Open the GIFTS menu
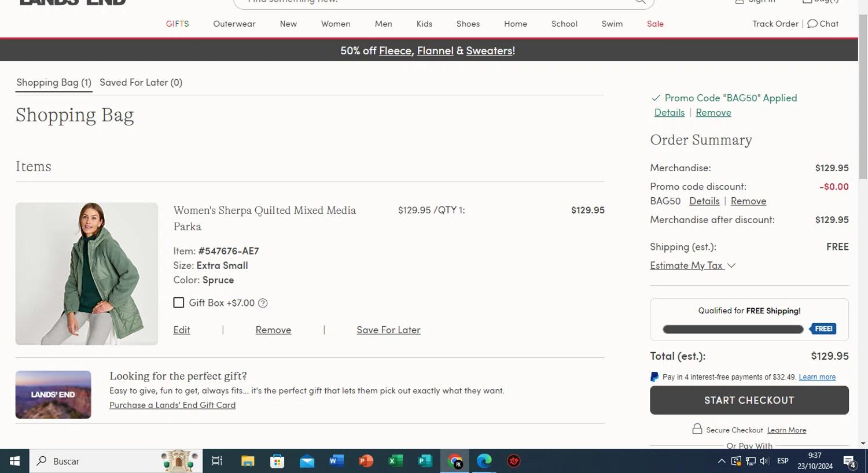 coord(177,24)
